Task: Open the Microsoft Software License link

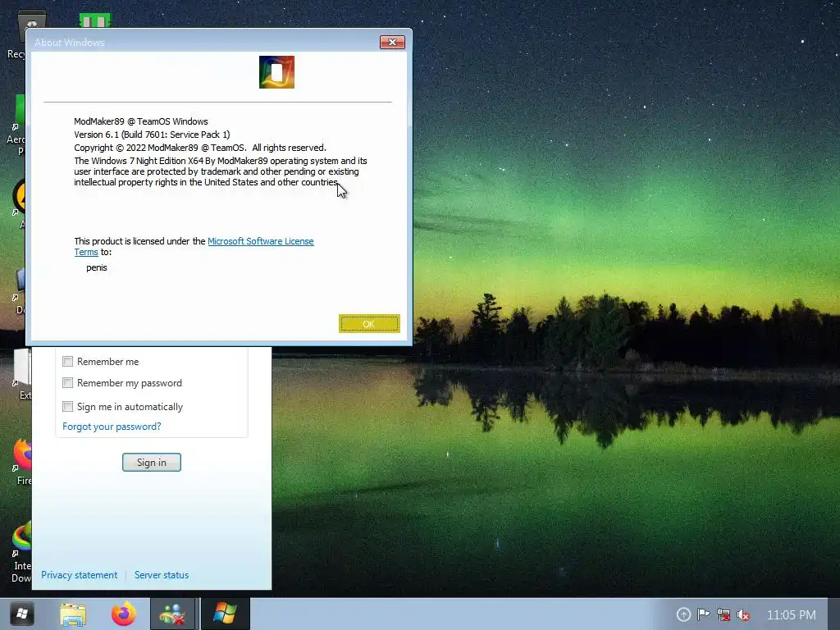Action: tap(260, 241)
